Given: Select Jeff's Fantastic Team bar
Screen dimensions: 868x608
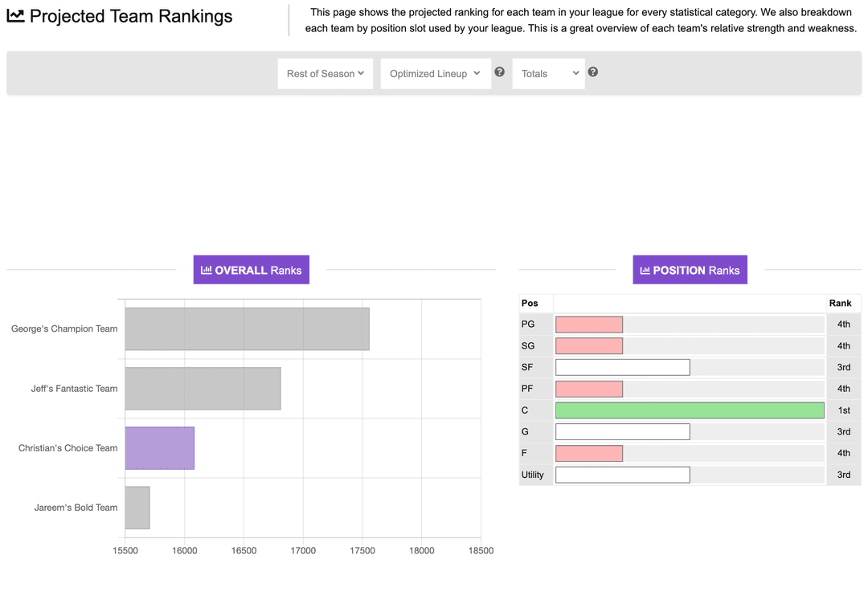Looking at the screenshot, I should tap(201, 388).
